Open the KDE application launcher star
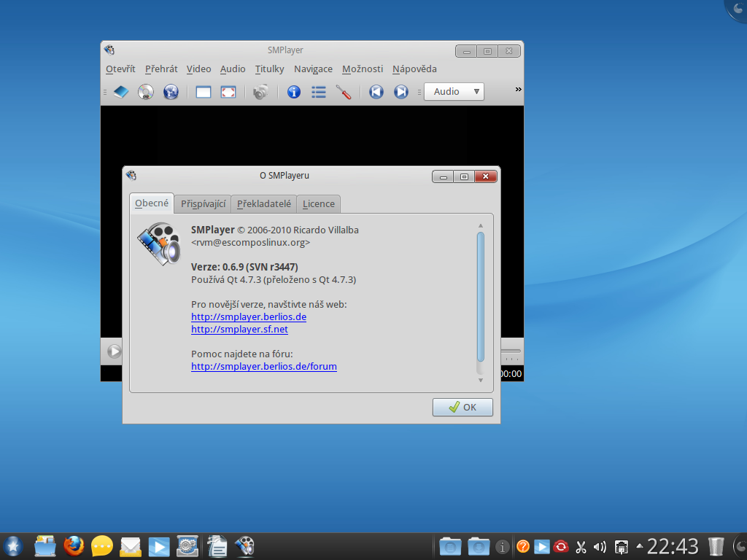The width and height of the screenshot is (747, 560). pos(13,546)
